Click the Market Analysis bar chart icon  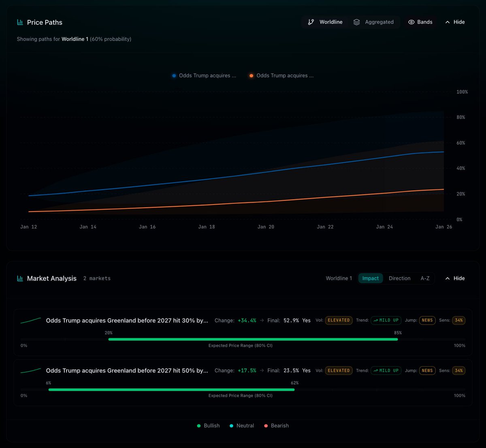(20, 278)
